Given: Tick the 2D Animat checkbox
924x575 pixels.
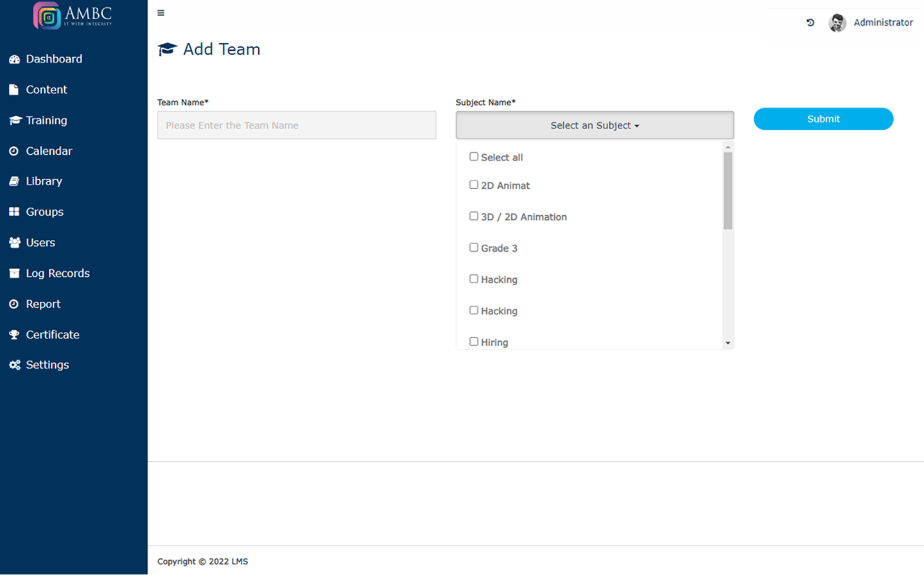Looking at the screenshot, I should click(474, 185).
